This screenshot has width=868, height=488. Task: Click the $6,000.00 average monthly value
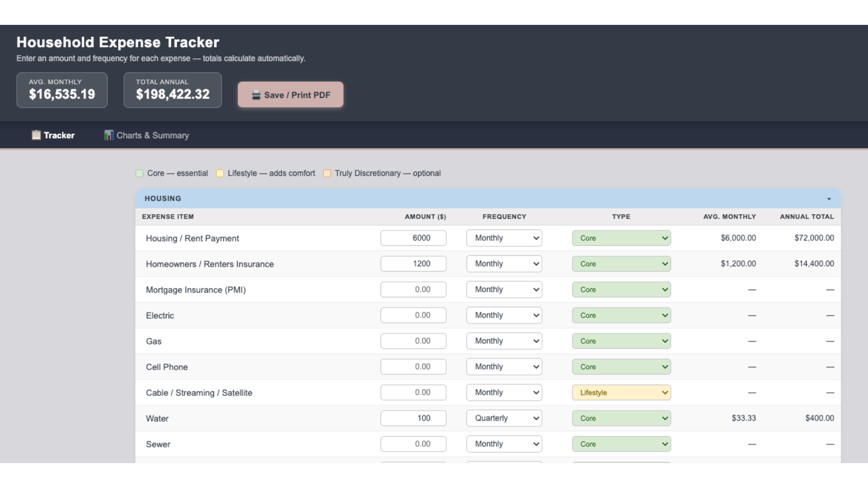point(738,238)
